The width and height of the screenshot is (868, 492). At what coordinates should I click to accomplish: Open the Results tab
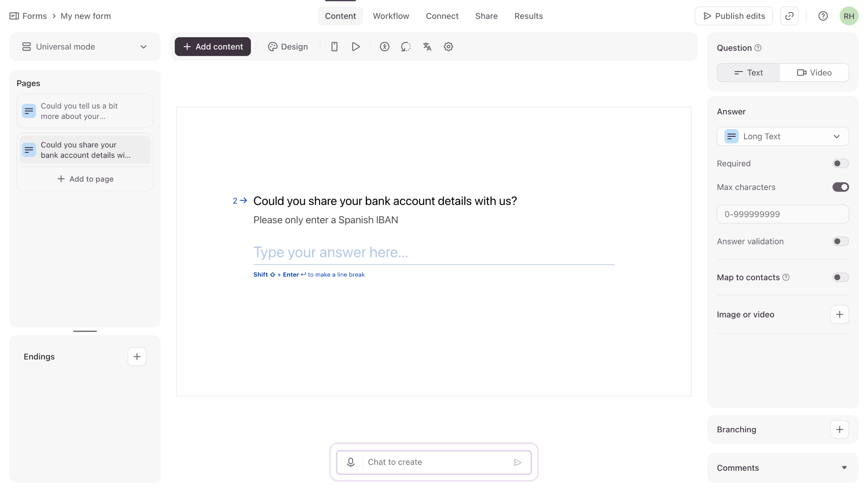point(528,16)
